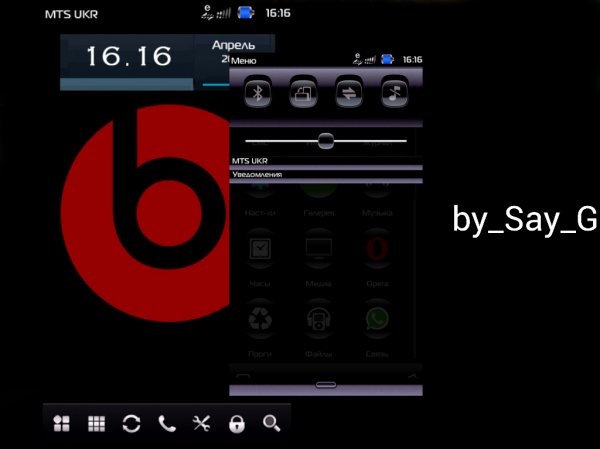Tap the Апрель date widget
Viewport: 600px width, 449px height.
tap(233, 45)
